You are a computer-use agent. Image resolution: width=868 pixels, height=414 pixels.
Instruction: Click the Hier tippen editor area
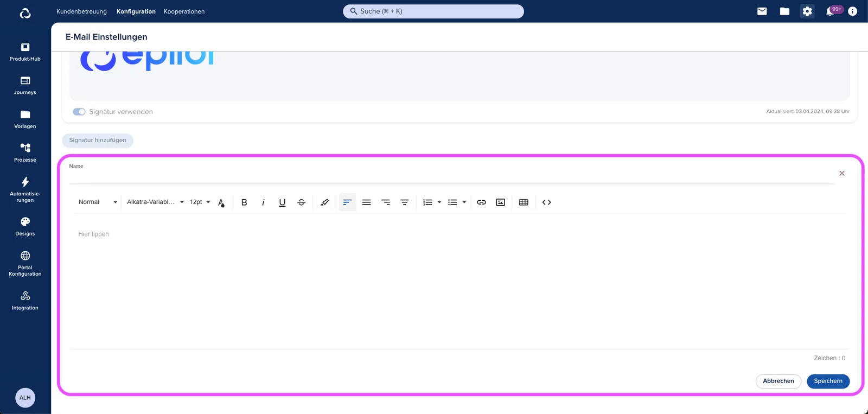point(459,282)
